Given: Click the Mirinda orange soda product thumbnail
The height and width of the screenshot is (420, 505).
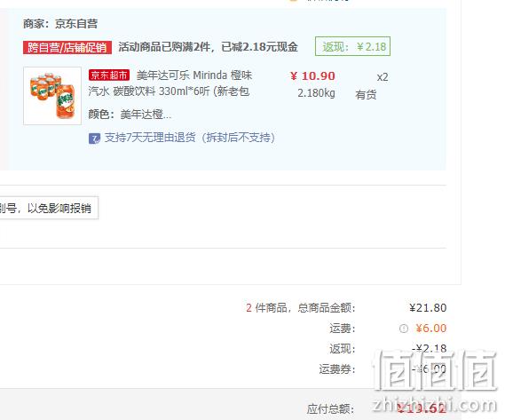Looking at the screenshot, I should coord(52,96).
